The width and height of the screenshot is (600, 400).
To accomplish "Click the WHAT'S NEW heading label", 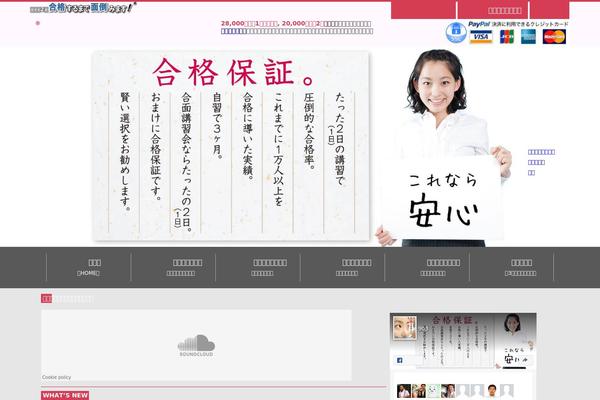I will coord(65,395).
